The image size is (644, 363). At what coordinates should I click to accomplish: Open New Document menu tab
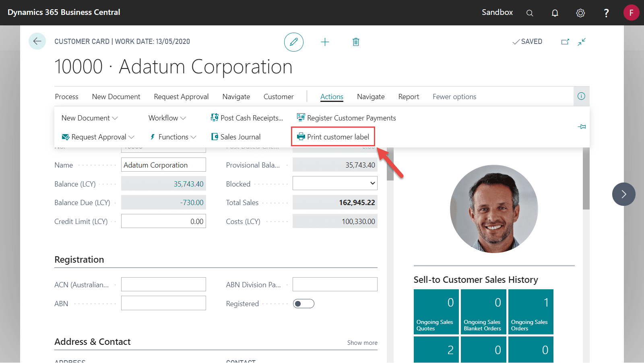[116, 97]
